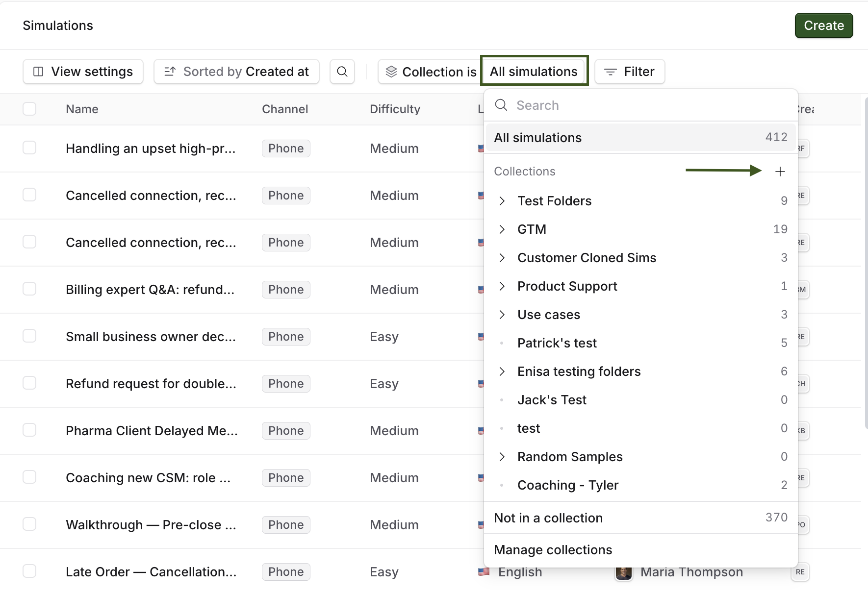Screen dimensions: 868x593
Task: Open Manage collections
Action: (x=640, y=550)
